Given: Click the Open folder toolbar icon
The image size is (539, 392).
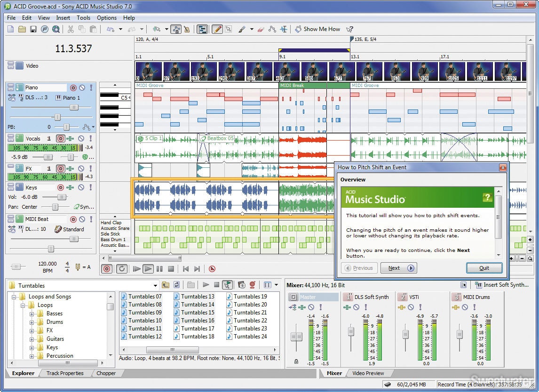Looking at the screenshot, I should (x=22, y=29).
